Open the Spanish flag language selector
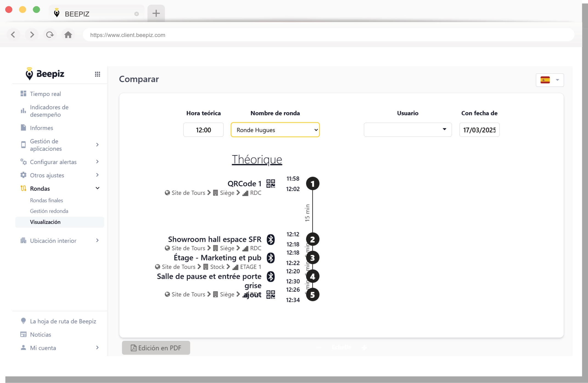588x383 pixels. 550,80
